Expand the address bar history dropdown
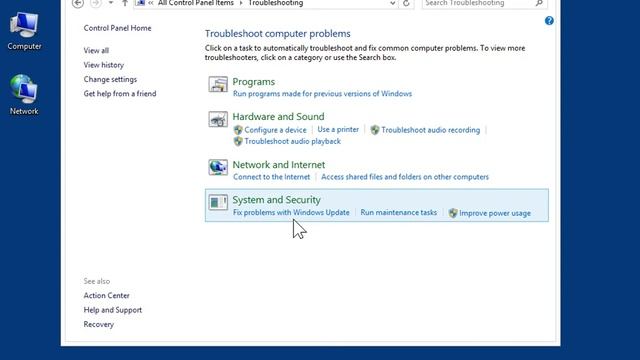The width and height of the screenshot is (640, 360). [392, 3]
